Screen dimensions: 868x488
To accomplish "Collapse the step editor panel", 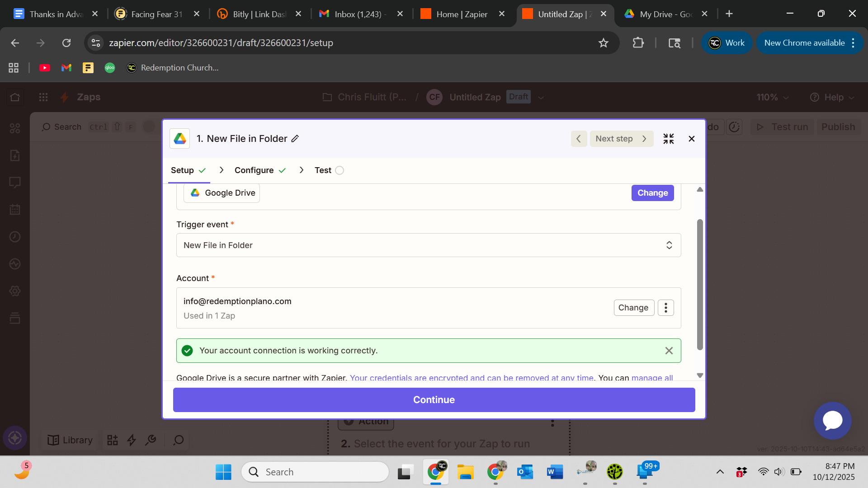I will point(668,139).
